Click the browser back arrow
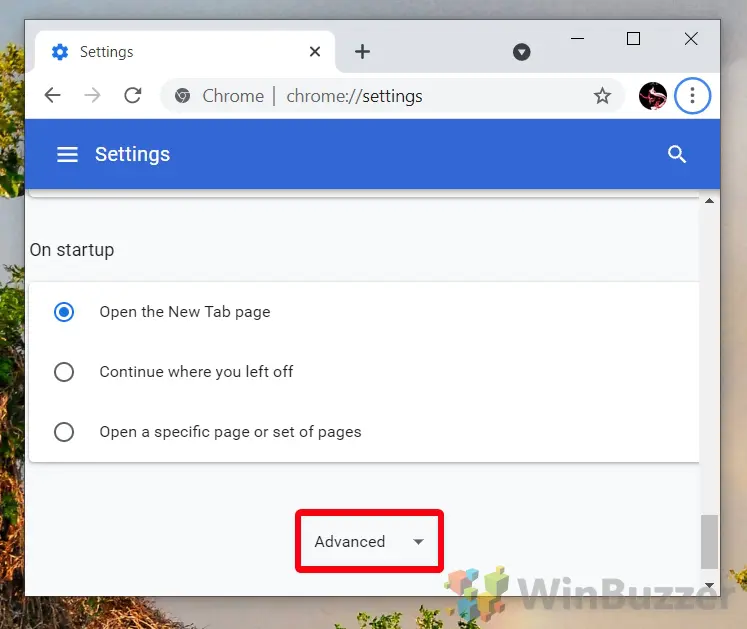 [x=52, y=96]
